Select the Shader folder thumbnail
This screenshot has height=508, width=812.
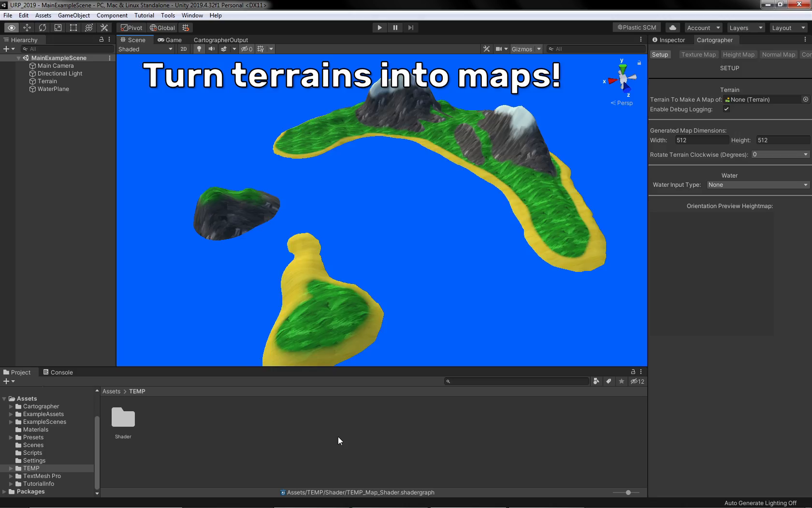(123, 418)
